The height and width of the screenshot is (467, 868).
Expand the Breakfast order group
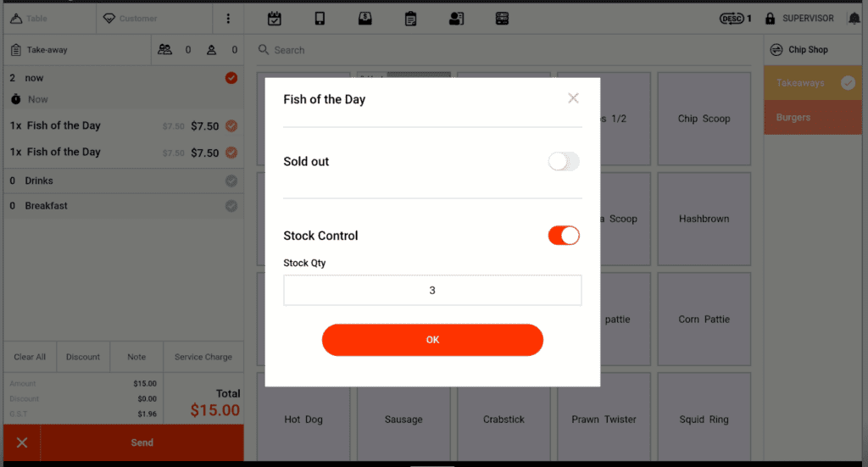coord(123,206)
